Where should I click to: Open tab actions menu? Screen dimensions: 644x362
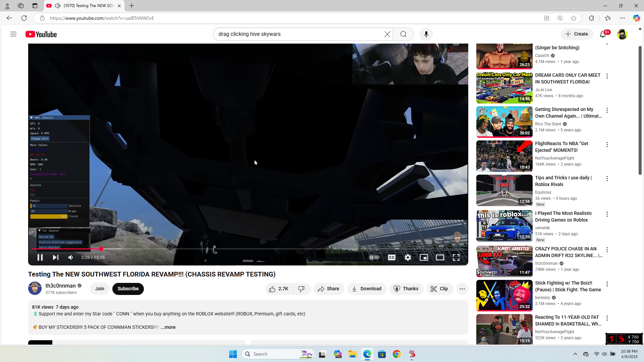[35, 6]
